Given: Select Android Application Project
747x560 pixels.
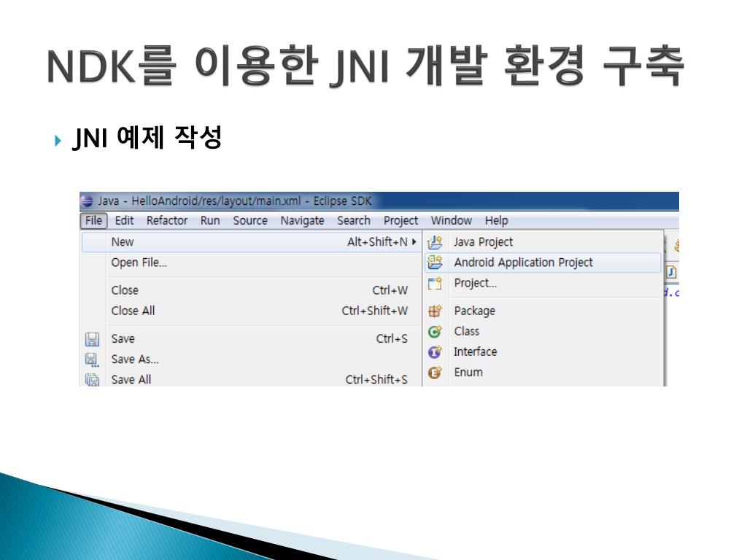Looking at the screenshot, I should tap(543, 262).
